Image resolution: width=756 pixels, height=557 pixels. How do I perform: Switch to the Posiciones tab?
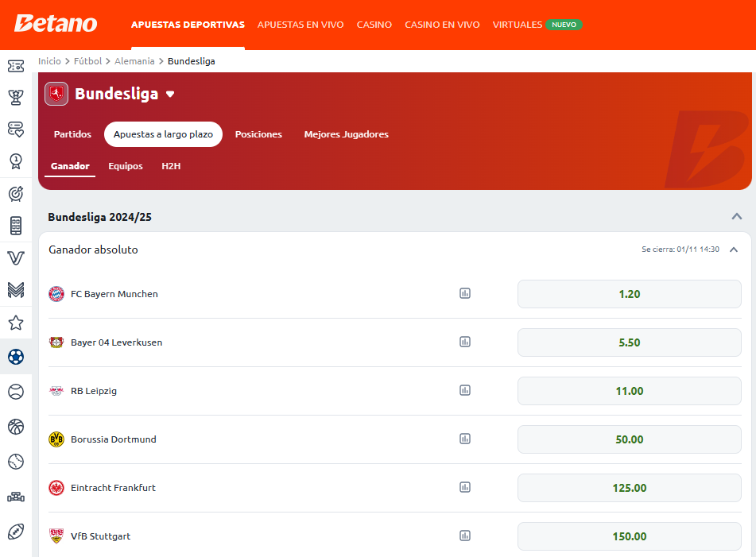pos(258,134)
